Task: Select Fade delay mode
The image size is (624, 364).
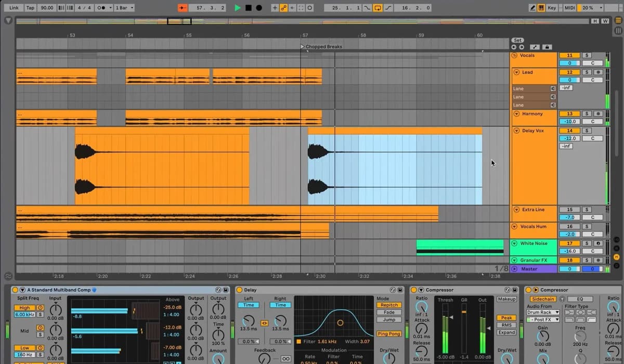Action: (x=389, y=313)
